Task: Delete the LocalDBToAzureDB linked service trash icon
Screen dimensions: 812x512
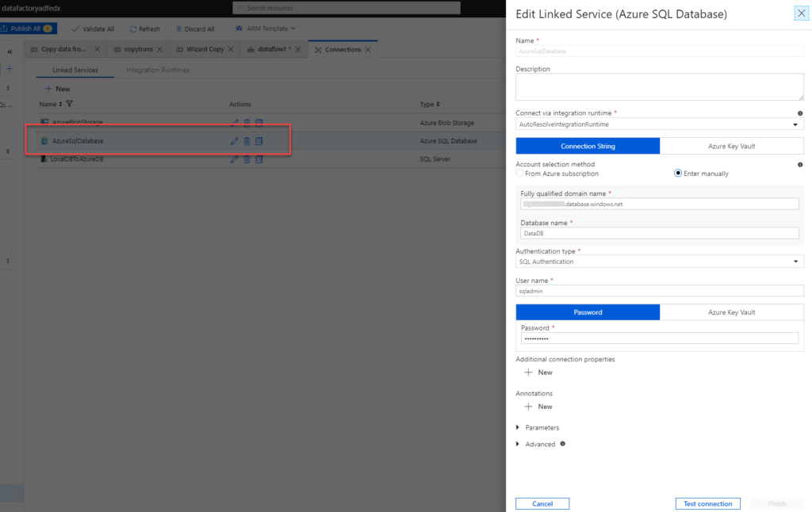Action: click(247, 159)
